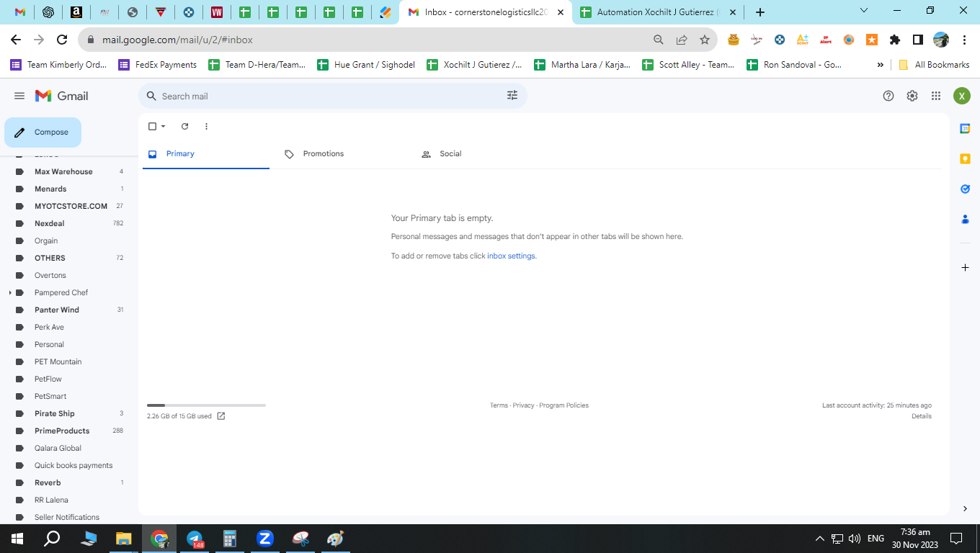Toggle the Chrome side panel
Viewport: 980px width, 553px height.
[x=918, y=40]
